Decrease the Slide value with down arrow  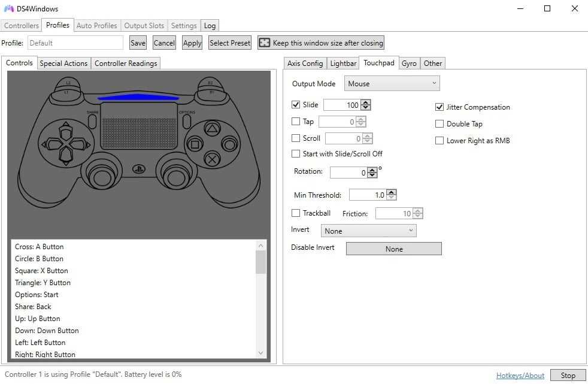tap(366, 108)
